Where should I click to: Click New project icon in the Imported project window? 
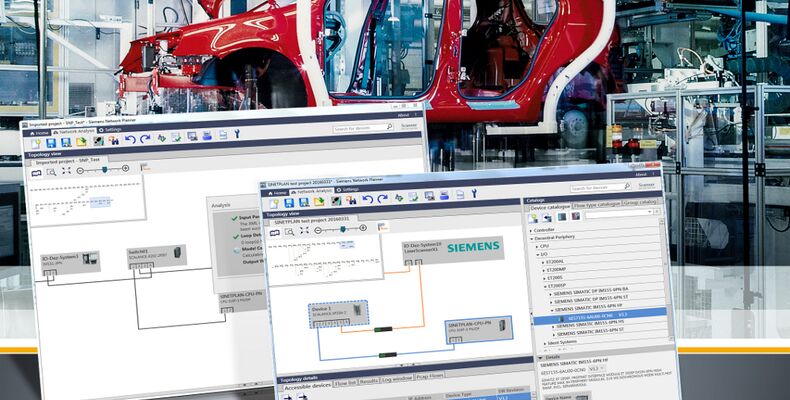[36, 143]
